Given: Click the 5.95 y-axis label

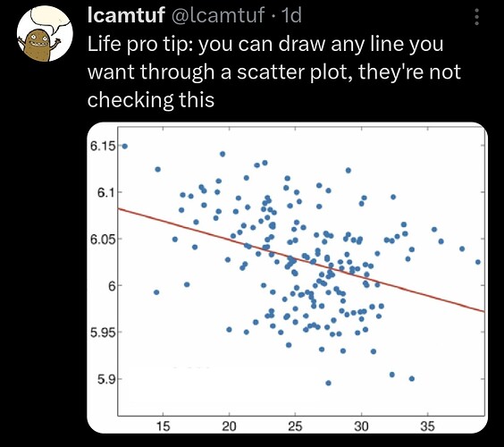Looking at the screenshot, I should pos(103,333).
